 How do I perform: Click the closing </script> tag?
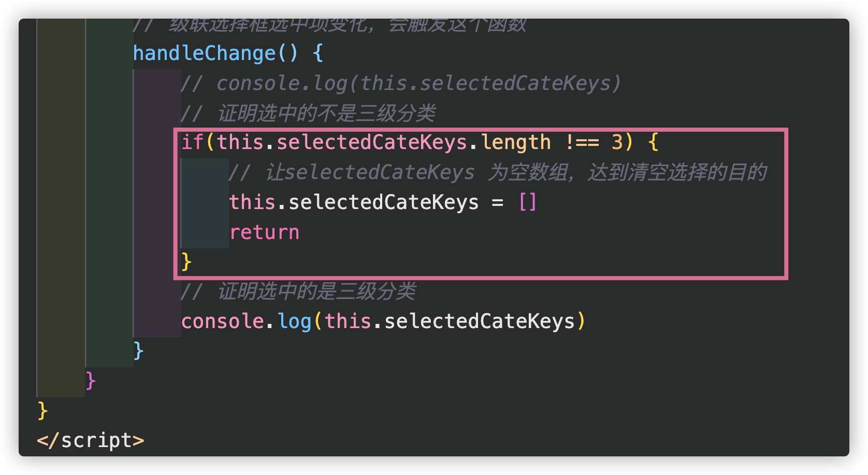click(91, 440)
